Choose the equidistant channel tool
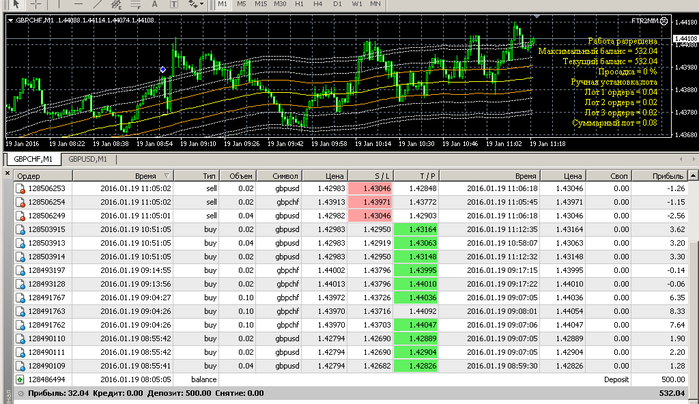699x404 pixels. pyautogui.click(x=116, y=4)
